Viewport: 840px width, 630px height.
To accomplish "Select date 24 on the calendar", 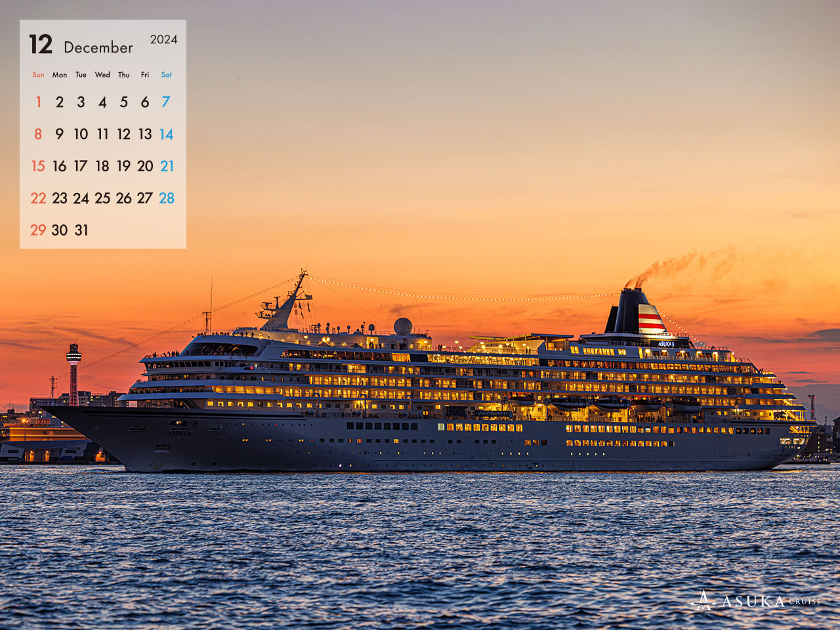I will (81, 198).
